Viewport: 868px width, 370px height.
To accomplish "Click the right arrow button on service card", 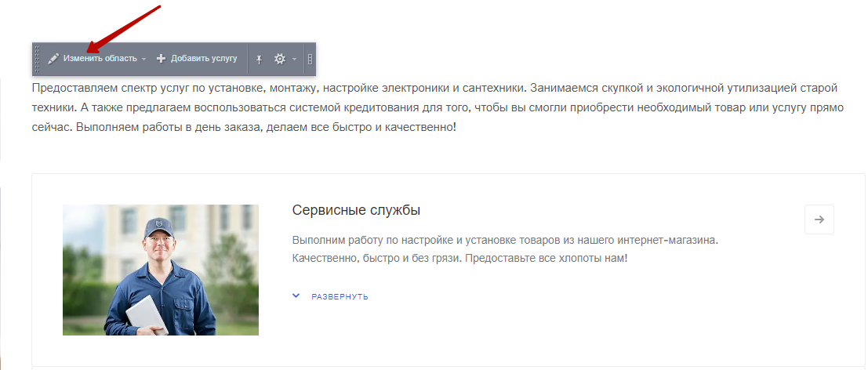I will pyautogui.click(x=819, y=219).
